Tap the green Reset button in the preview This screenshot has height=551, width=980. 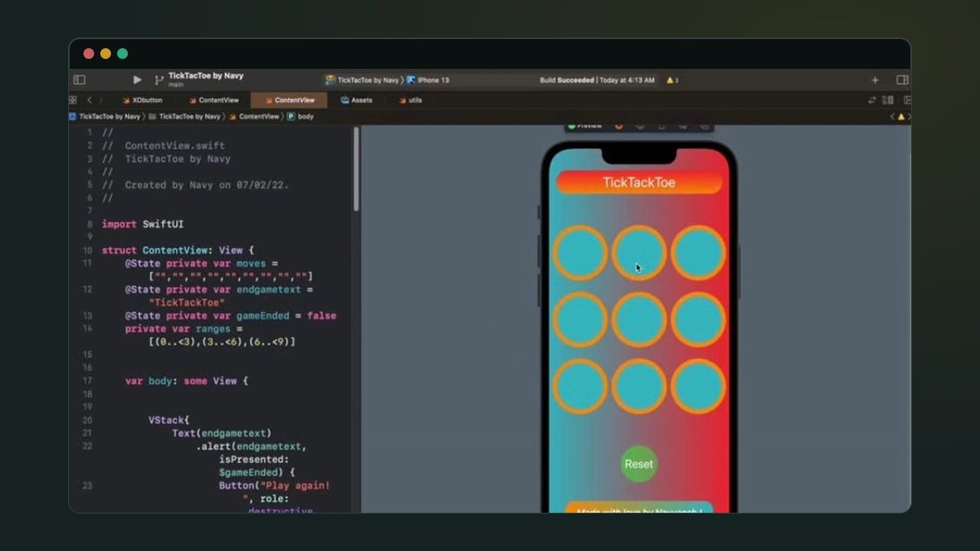639,464
